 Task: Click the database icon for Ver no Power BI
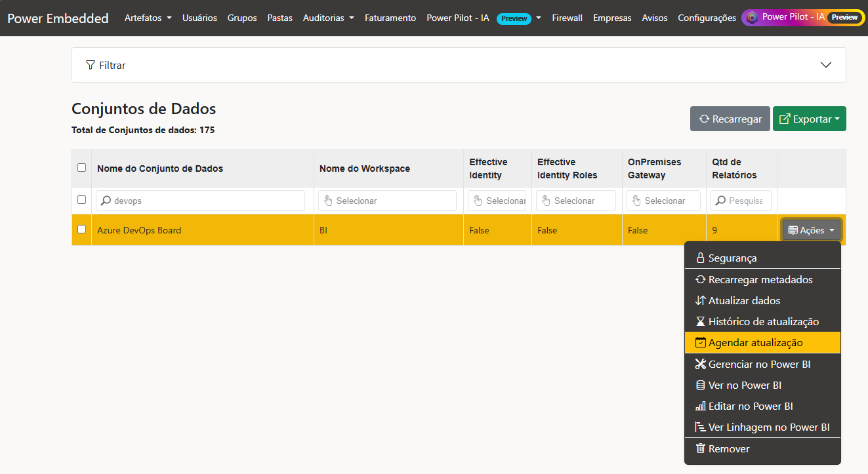point(700,385)
